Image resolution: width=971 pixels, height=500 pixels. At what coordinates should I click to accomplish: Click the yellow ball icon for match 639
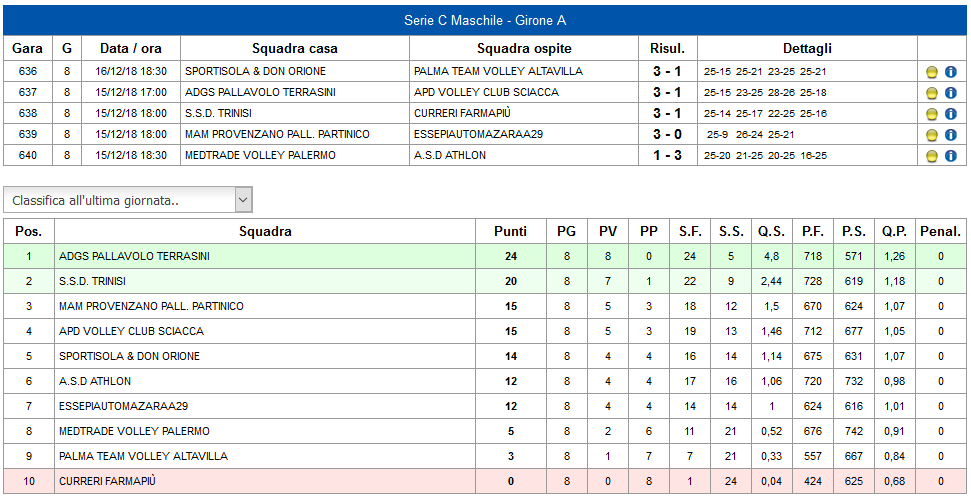[931, 136]
